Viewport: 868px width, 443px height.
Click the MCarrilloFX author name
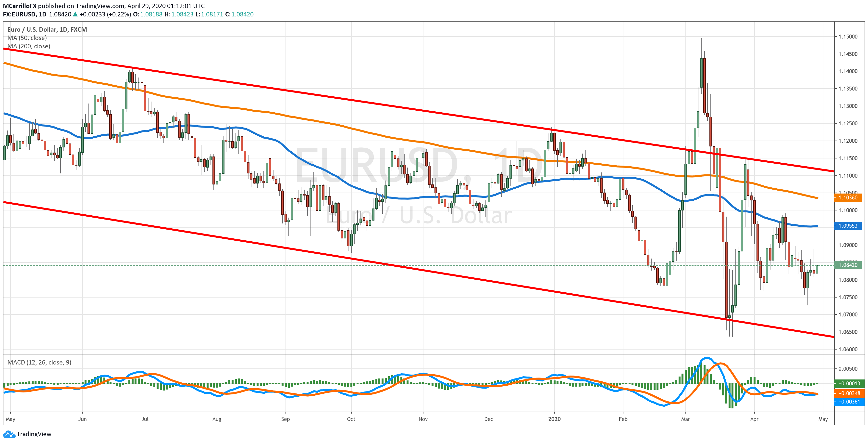(20, 6)
